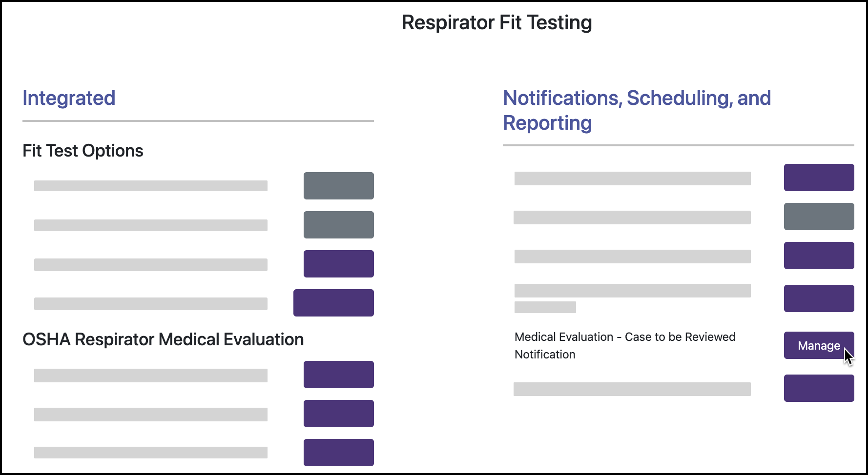The width and height of the screenshot is (868, 475).
Task: Click the Manage button for Medical Evaluation notification
Action: tap(819, 345)
